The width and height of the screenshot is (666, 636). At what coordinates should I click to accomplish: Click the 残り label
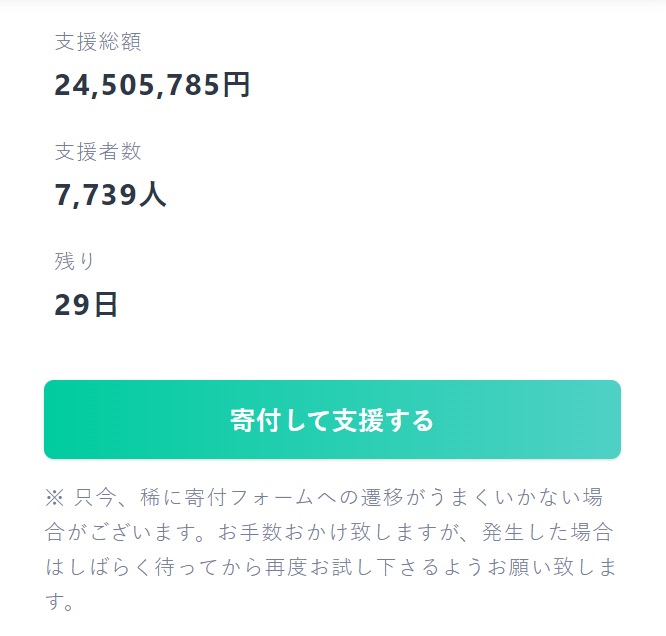click(x=76, y=262)
